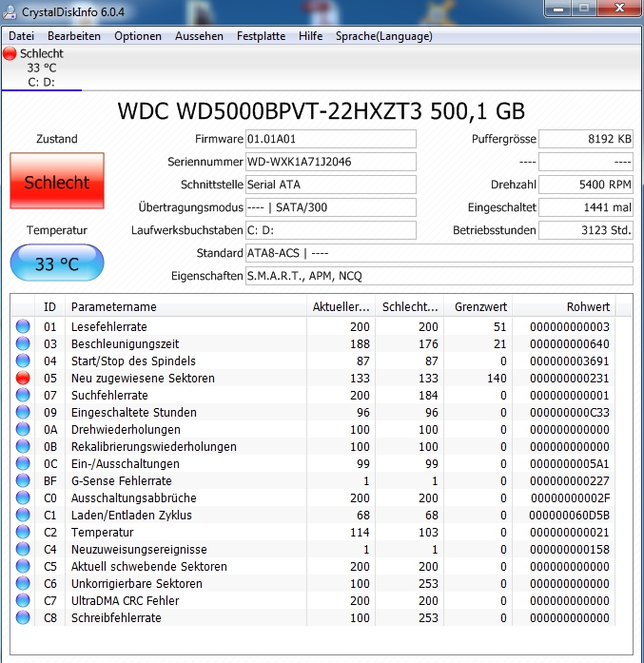
Task: Click raw value 000000000158
Action: 569,549
